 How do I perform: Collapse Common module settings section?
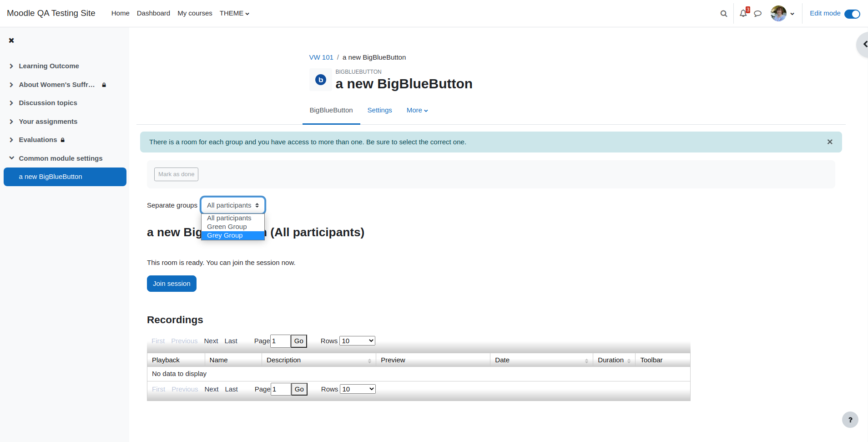11,158
